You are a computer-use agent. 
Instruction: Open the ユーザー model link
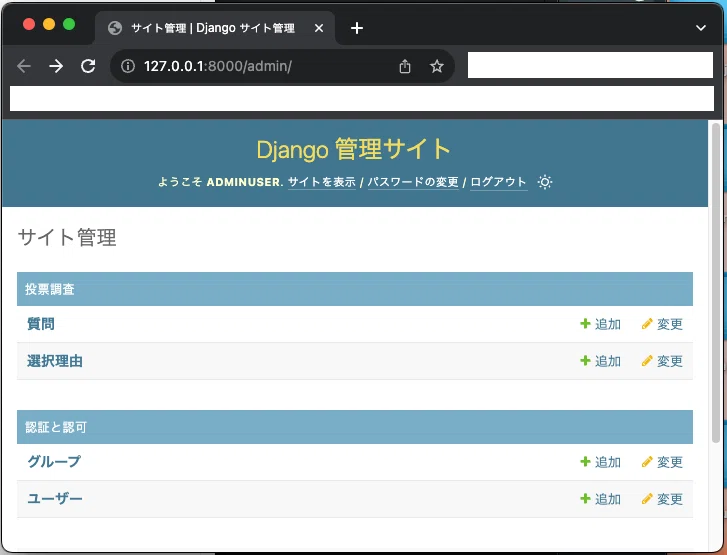click(x=55, y=498)
